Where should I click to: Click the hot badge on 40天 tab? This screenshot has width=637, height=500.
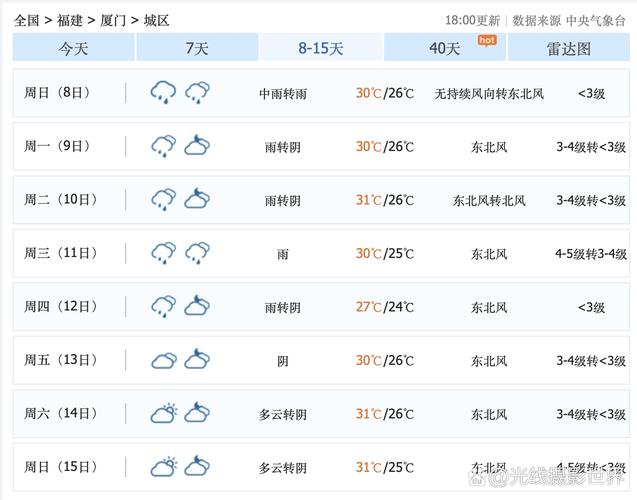(487, 40)
